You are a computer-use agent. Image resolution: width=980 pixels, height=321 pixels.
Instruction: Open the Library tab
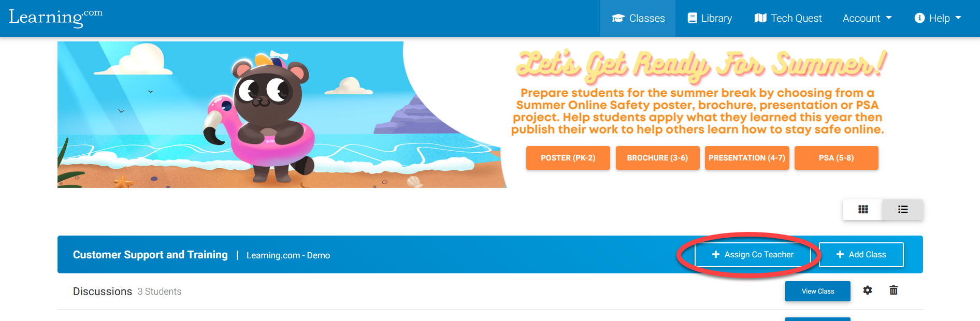pyautogui.click(x=710, y=18)
